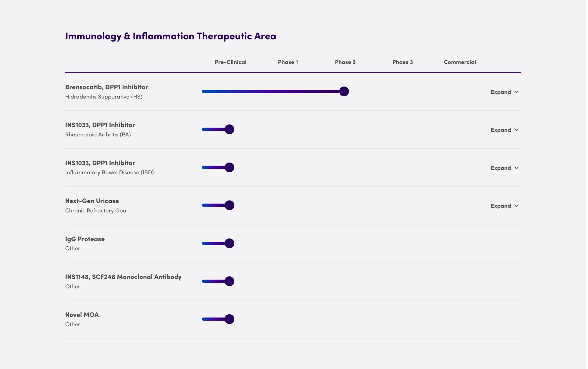Click the IgG Protease progress dot

(229, 243)
